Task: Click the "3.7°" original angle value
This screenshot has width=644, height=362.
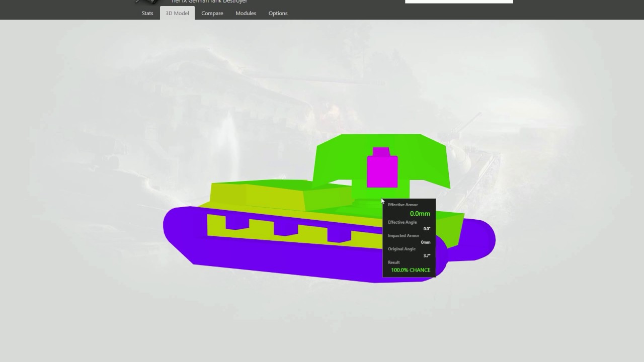Action: pyautogui.click(x=427, y=255)
